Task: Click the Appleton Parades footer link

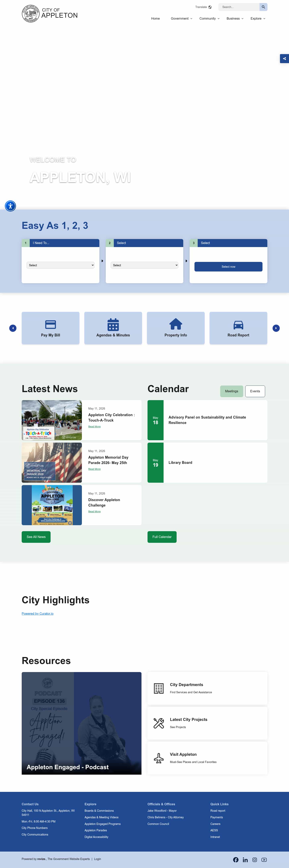Action: (x=96, y=830)
